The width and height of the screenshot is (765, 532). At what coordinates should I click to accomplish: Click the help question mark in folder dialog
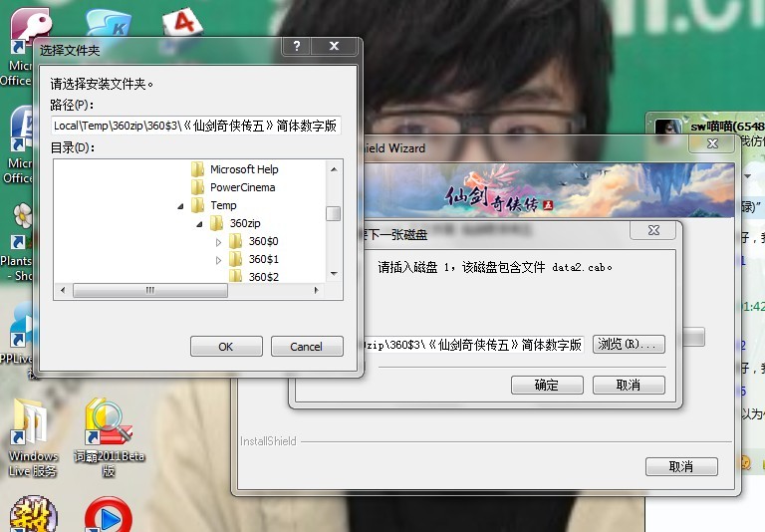[297, 47]
